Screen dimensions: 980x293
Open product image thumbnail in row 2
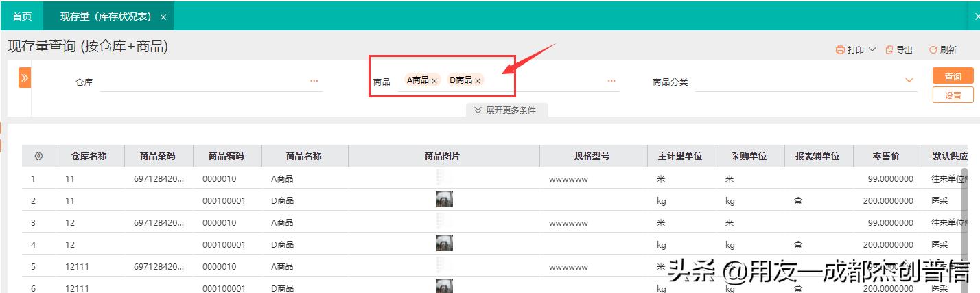[x=444, y=200]
